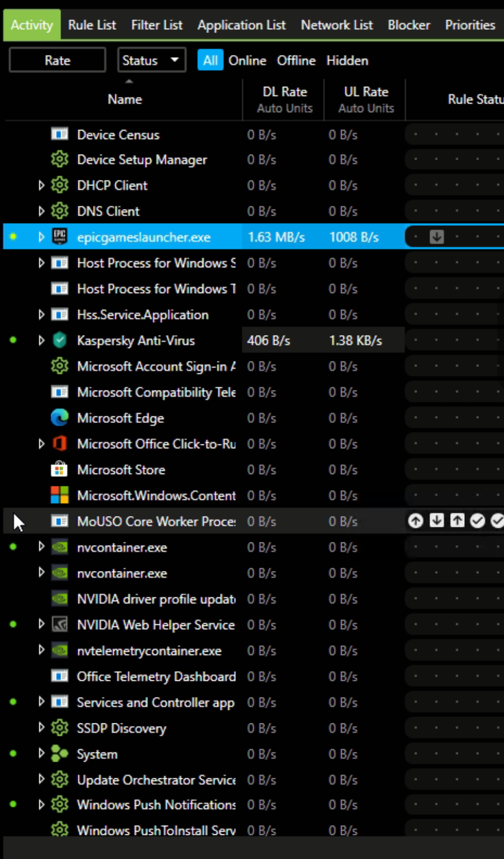Click the System process icon

[x=59, y=754]
